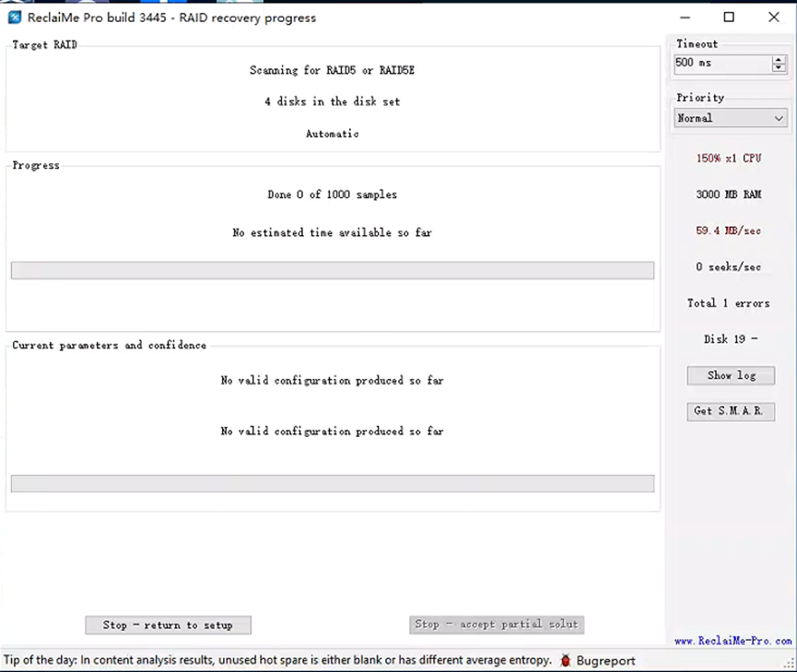Click the '0 seeks/sec' value

click(729, 266)
